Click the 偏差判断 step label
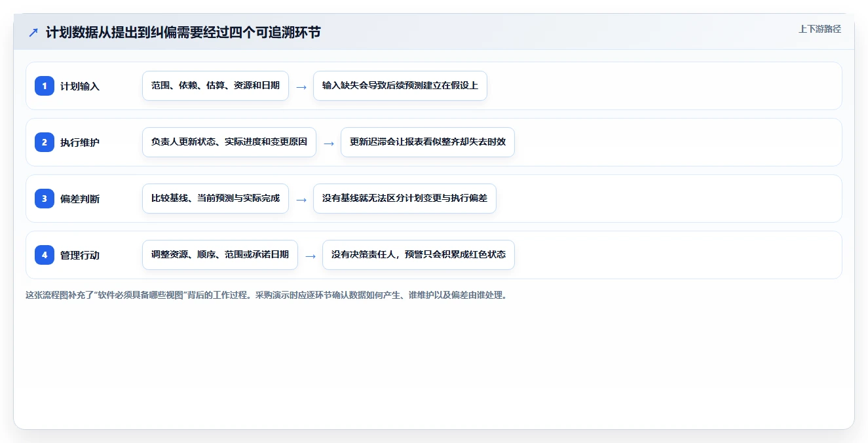Image resolution: width=868 pixels, height=443 pixels. coord(80,199)
